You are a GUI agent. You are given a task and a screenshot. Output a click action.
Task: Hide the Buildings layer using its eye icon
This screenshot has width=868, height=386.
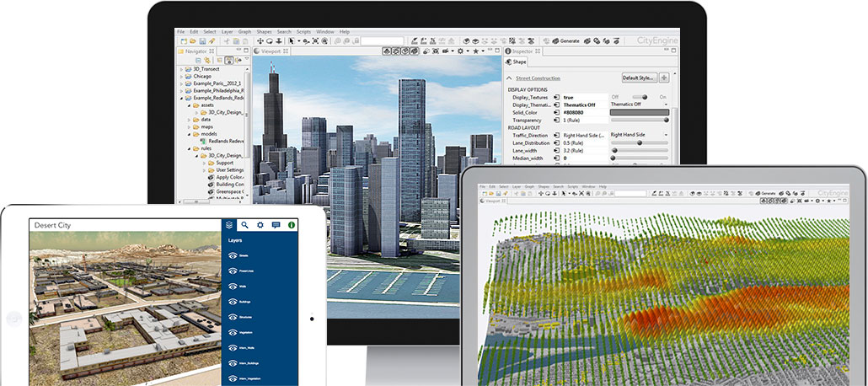tap(233, 301)
